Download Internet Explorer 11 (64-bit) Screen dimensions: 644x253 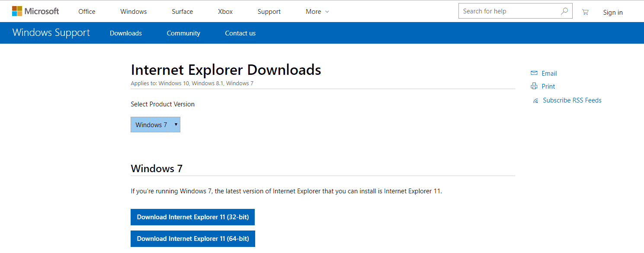coord(192,239)
